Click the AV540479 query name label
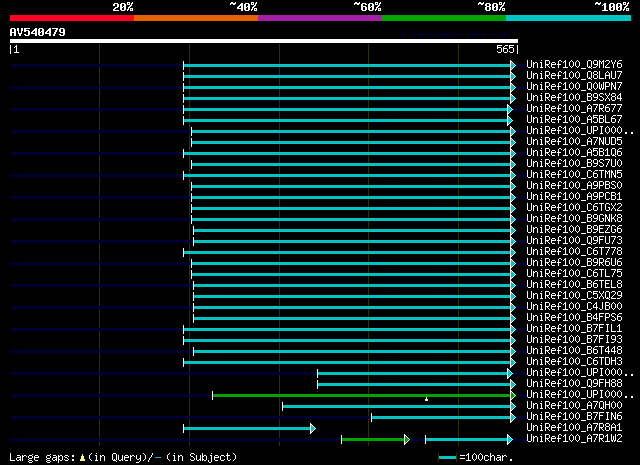640x465 pixels. tap(38, 32)
